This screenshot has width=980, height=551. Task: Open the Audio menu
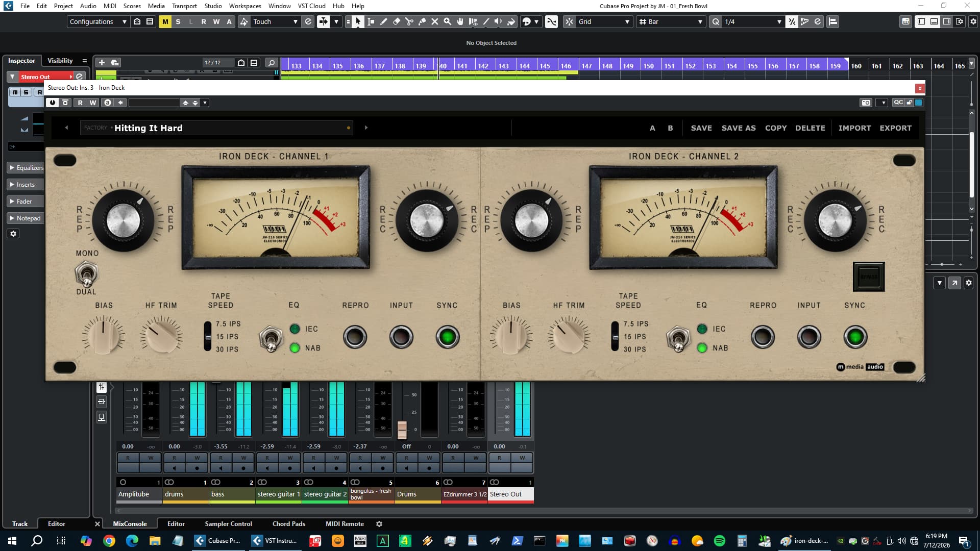click(88, 6)
